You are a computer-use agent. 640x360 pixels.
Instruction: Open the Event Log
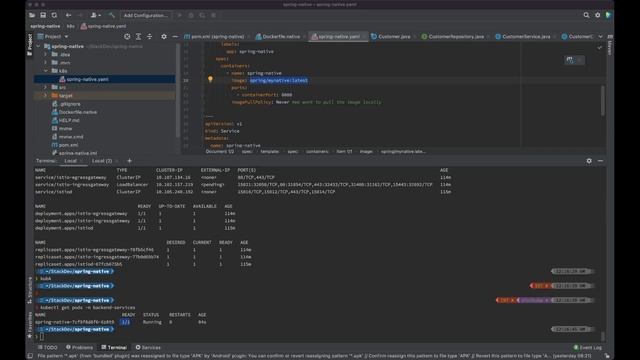point(588,347)
